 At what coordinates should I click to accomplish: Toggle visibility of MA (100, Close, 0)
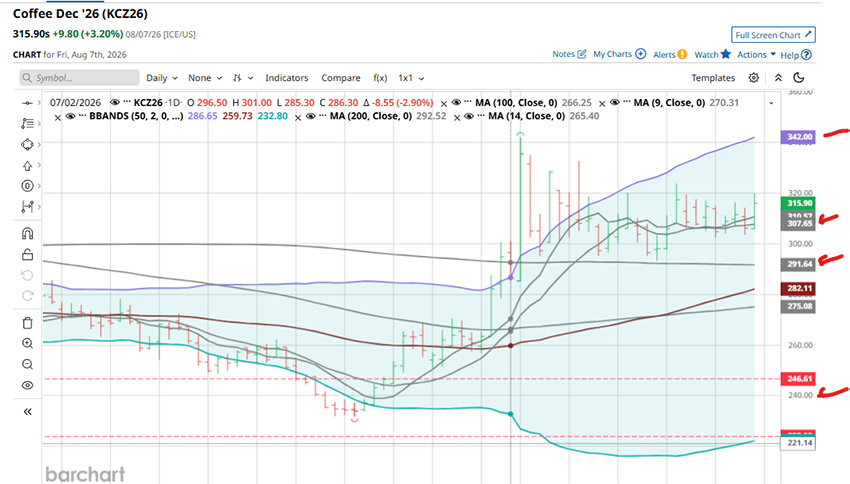click(456, 102)
